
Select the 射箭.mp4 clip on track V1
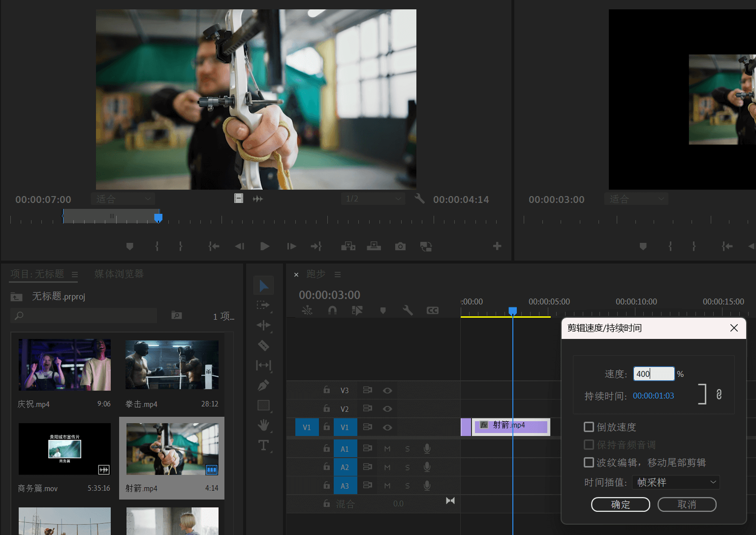pyautogui.click(x=511, y=427)
